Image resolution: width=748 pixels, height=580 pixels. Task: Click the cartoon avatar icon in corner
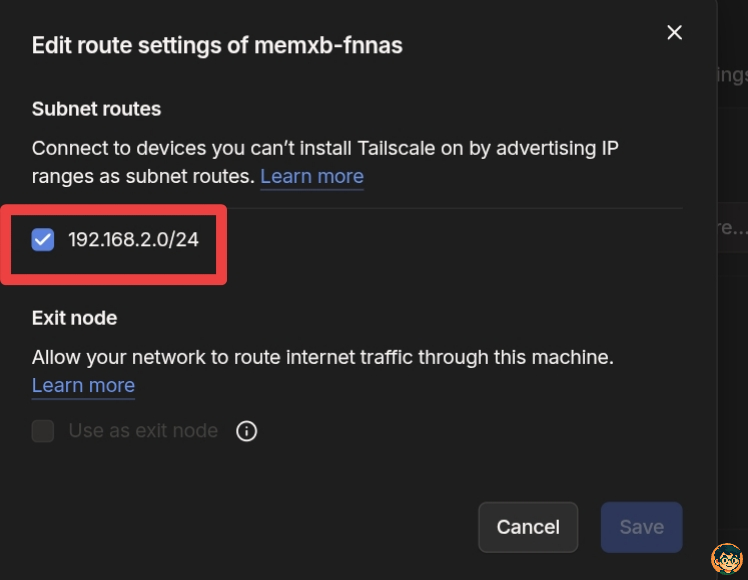coord(726,559)
